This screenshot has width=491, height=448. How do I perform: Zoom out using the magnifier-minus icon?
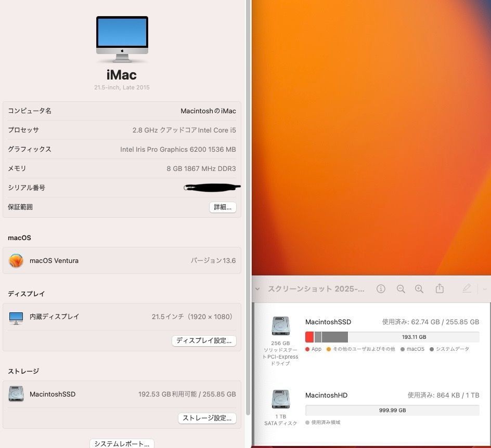click(x=400, y=288)
